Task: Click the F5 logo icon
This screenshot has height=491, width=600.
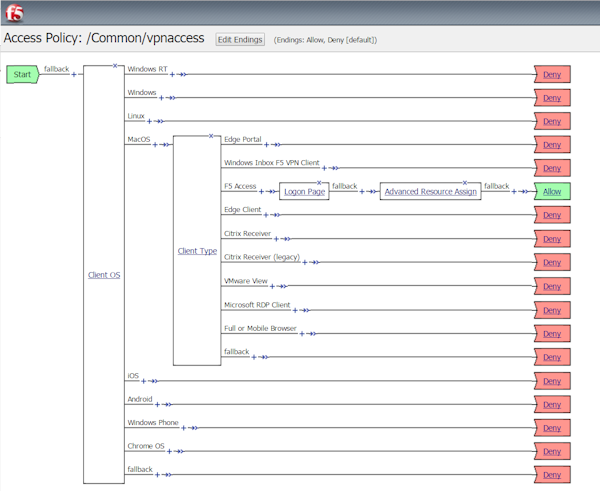Action: pyautogui.click(x=15, y=13)
